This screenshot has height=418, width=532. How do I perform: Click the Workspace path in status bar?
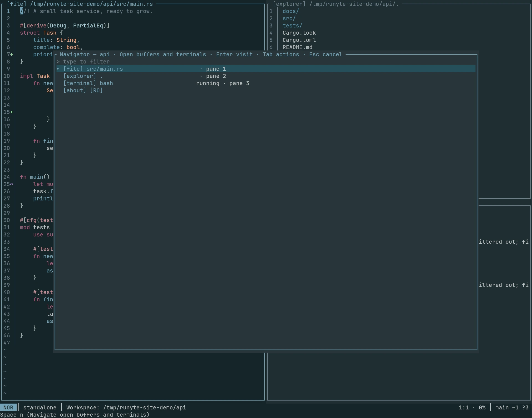(126, 407)
